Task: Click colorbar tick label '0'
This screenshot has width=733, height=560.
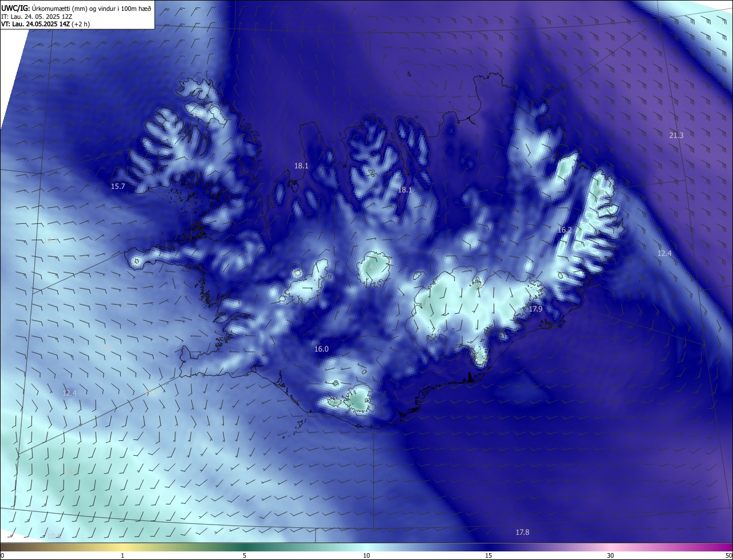Action: click(2, 556)
